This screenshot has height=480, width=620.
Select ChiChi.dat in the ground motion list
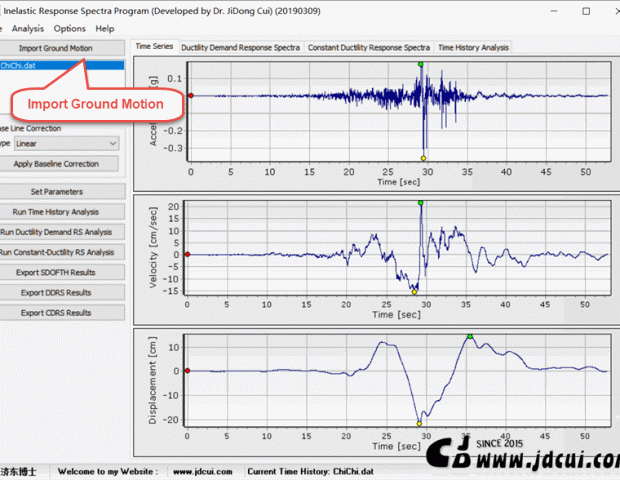[62, 66]
